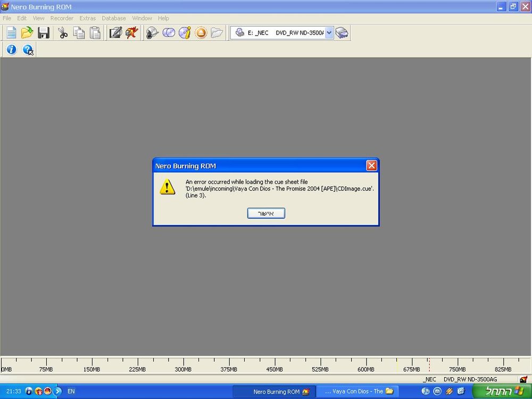
Task: Click the New compilation document icon
Action: click(11, 33)
